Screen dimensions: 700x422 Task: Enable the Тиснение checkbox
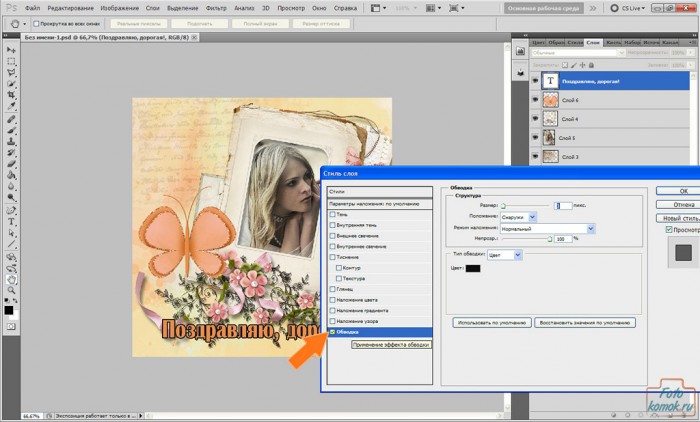332,257
